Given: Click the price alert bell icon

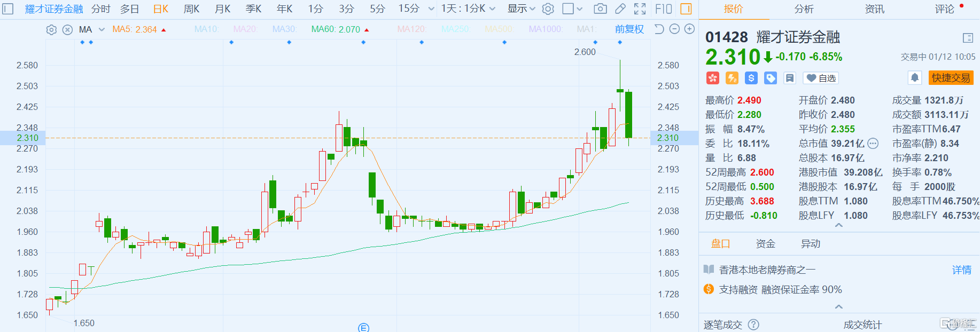Looking at the screenshot, I should pos(915,78).
